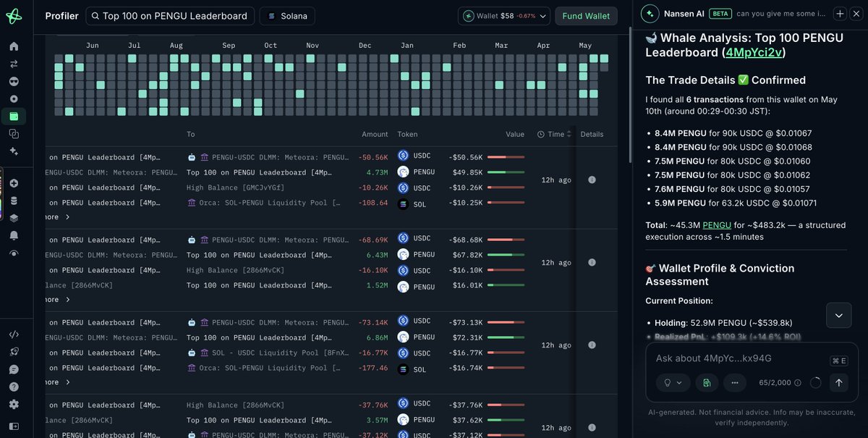Open the help question mark icon

point(14,387)
